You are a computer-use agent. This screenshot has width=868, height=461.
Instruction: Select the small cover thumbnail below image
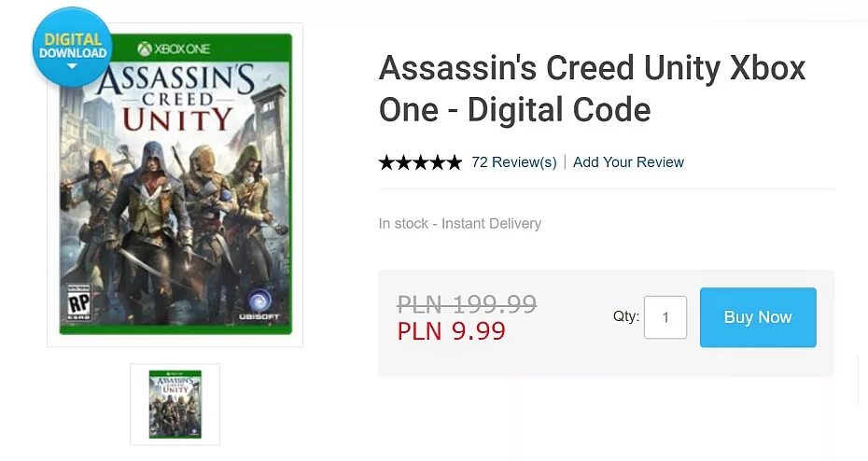pos(175,404)
